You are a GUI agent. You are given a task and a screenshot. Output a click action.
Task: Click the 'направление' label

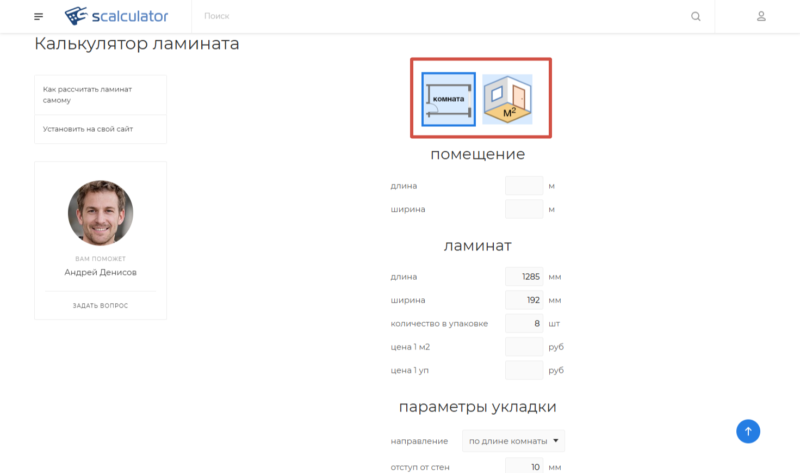point(419,441)
